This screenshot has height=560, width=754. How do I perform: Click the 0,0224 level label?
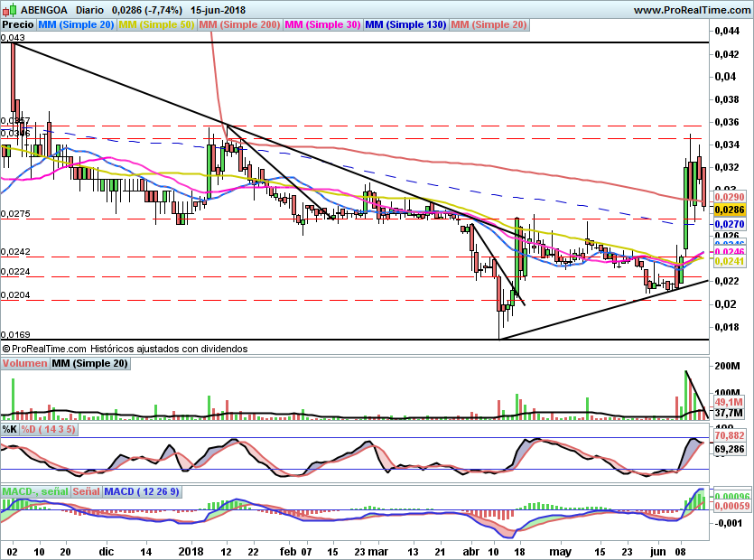tap(15, 272)
